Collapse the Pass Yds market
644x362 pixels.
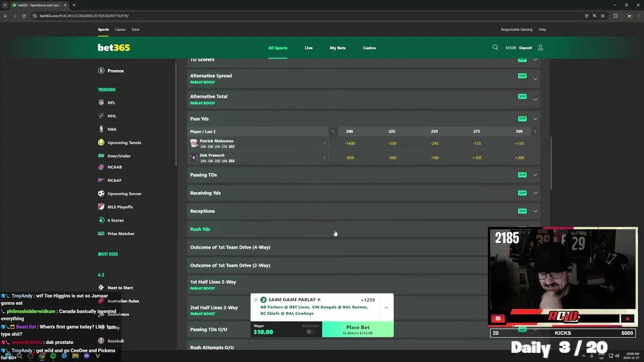[x=535, y=119]
